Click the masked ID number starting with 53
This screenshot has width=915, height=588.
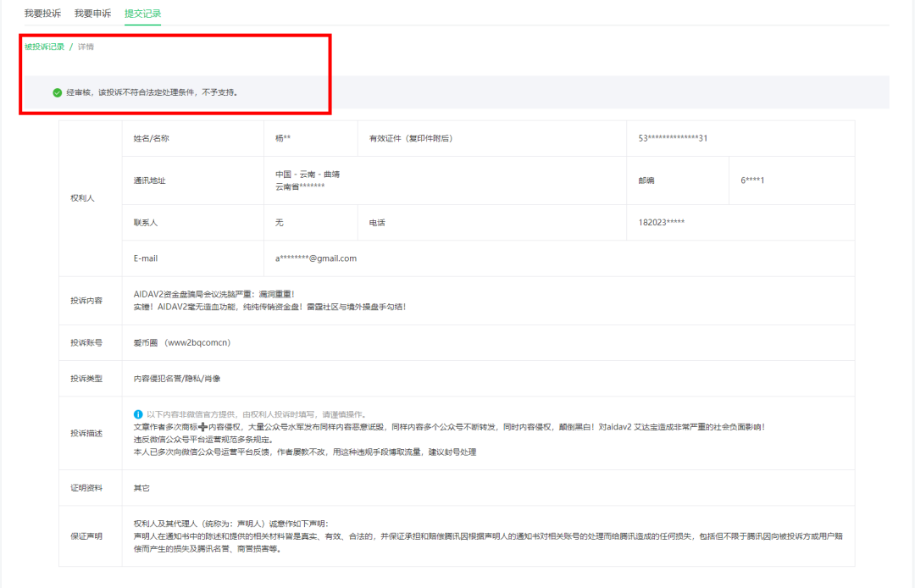(673, 138)
